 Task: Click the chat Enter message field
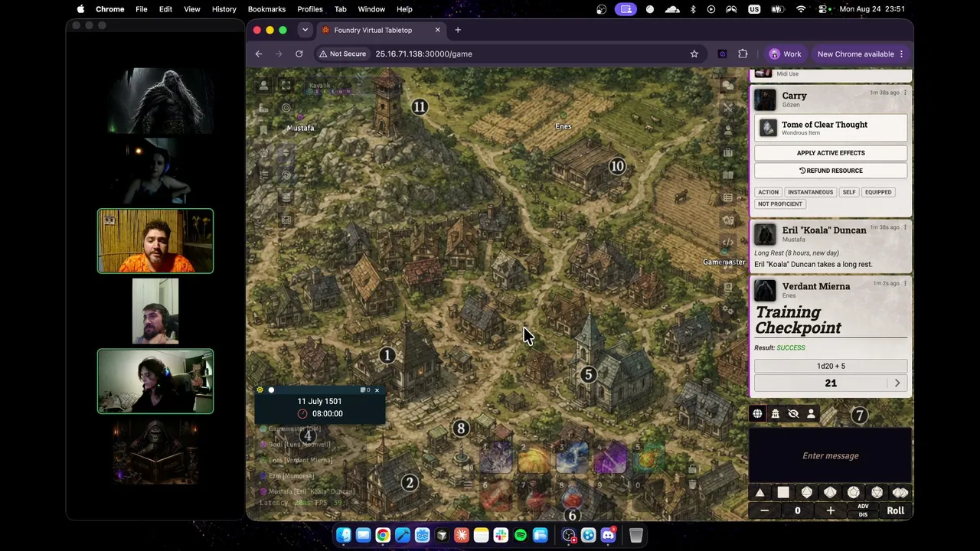pos(831,456)
